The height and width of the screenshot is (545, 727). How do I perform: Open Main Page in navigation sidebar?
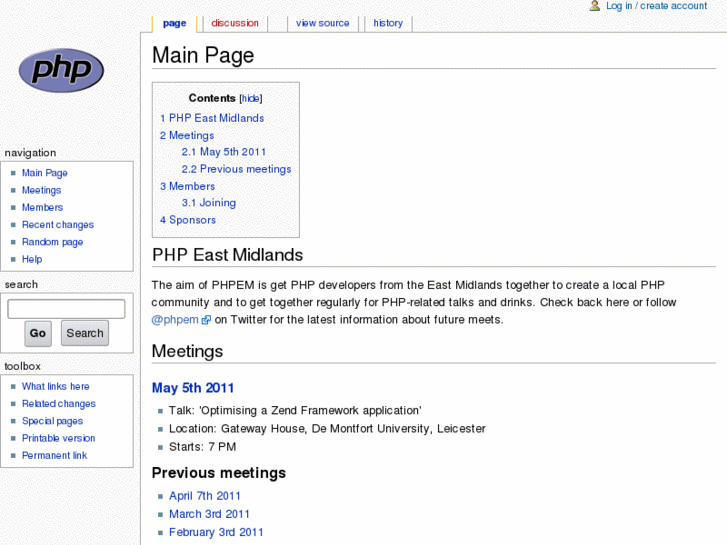[x=45, y=173]
